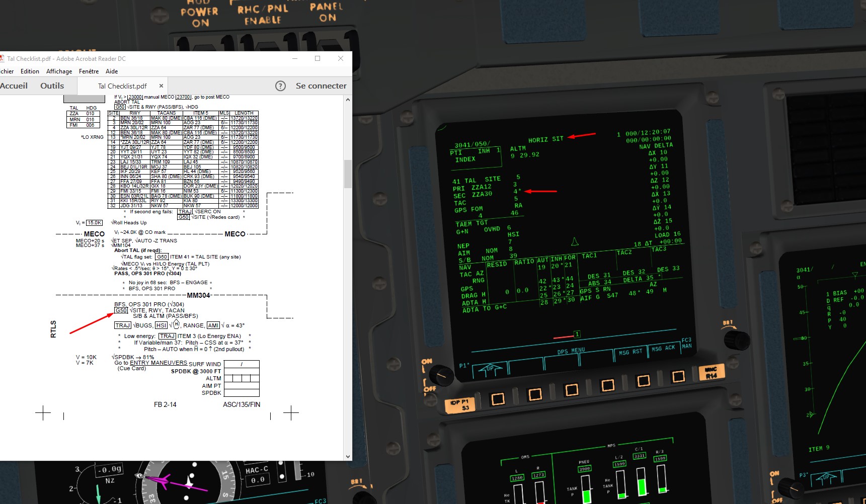Click the Se connecter button
Image resolution: width=866 pixels, height=504 pixels.
tap(321, 86)
